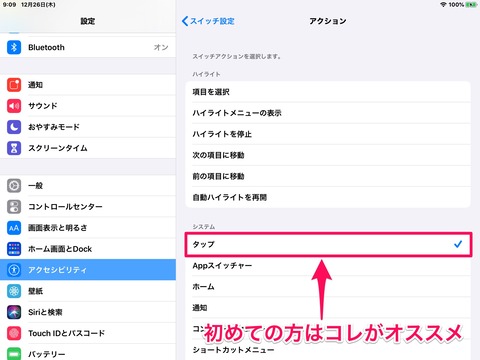The image size is (480, 360).
Task: Choose Appスイッチャー action
Action: point(328,266)
